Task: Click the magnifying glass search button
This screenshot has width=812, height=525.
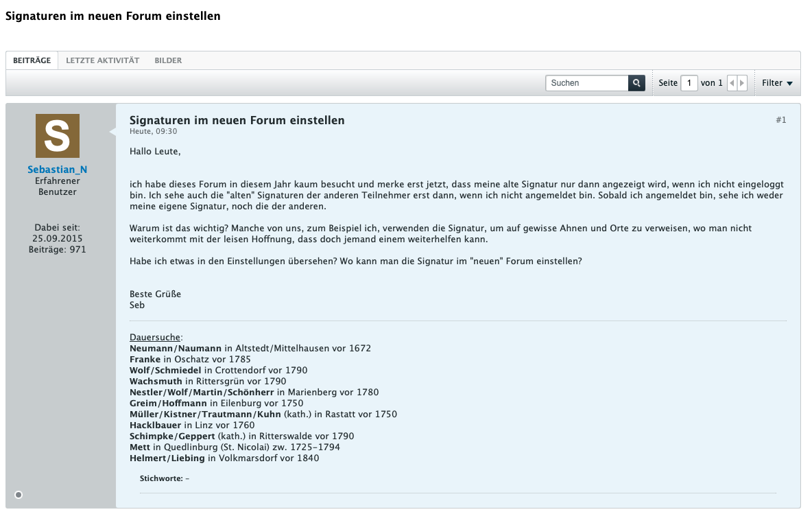Action: [x=636, y=83]
